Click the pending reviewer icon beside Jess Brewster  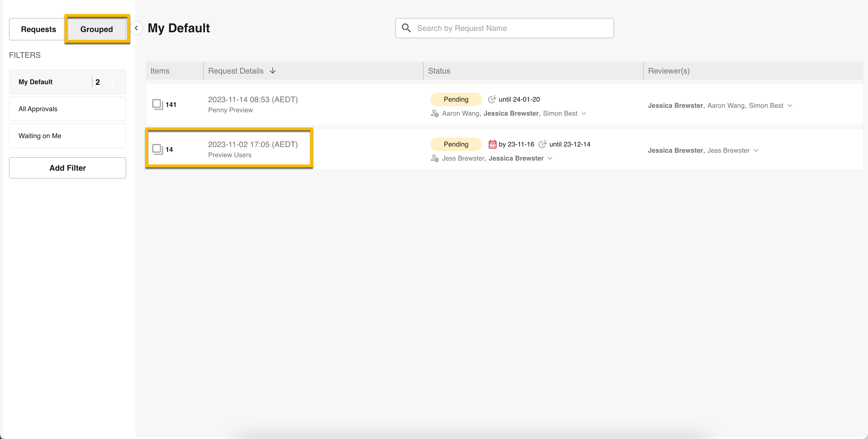(x=435, y=159)
